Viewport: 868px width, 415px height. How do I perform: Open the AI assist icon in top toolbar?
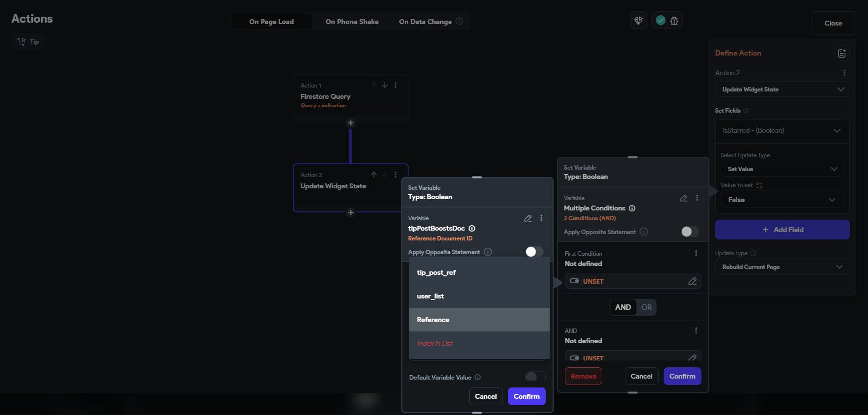(x=639, y=21)
